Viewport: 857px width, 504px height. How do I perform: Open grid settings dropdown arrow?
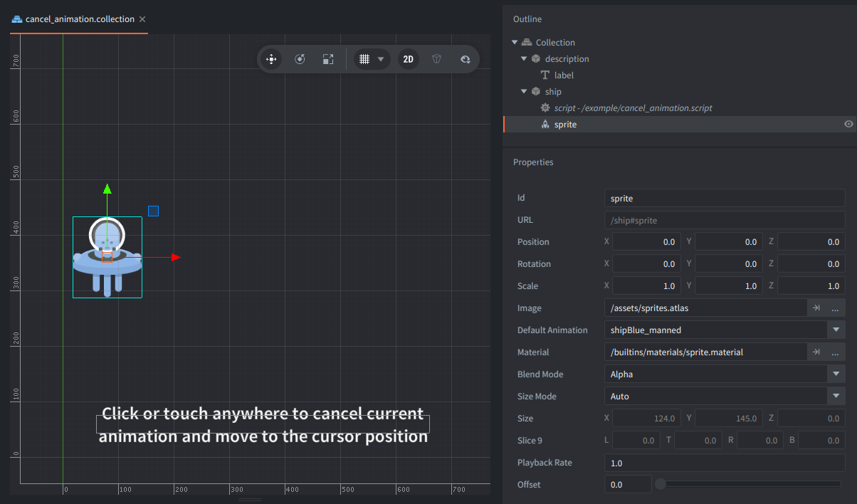[x=382, y=59]
